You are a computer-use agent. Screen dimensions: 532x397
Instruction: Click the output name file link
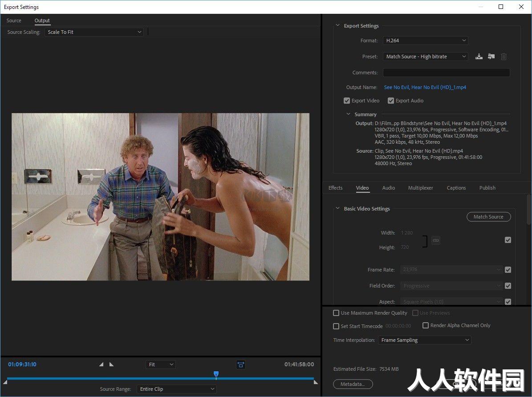click(x=425, y=88)
